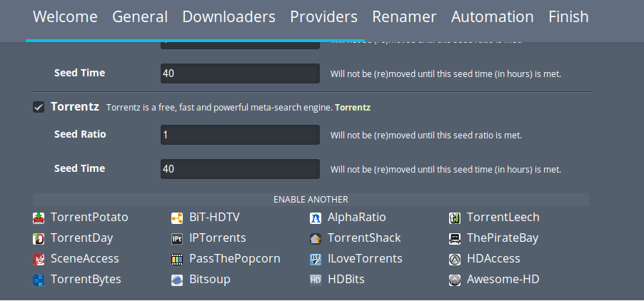
Task: Go to the Downloaders tab
Action: click(x=228, y=17)
